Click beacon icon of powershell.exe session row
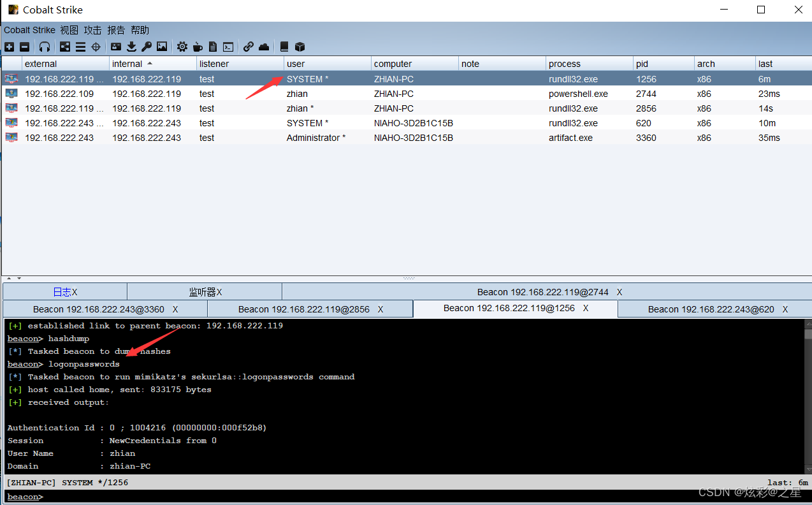The width and height of the screenshot is (812, 505). point(11,94)
